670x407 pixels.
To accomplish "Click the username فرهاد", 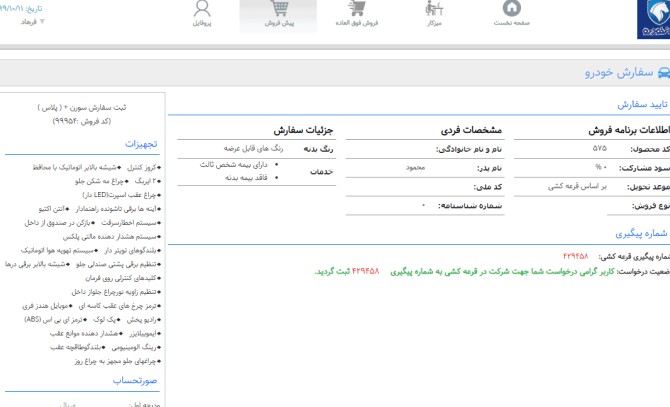I will coord(29,22).
